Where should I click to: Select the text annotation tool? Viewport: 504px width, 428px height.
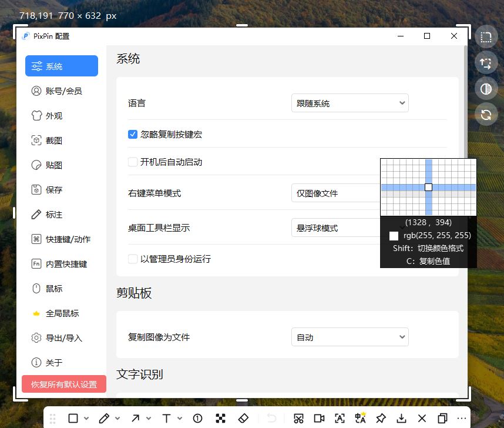(x=166, y=418)
